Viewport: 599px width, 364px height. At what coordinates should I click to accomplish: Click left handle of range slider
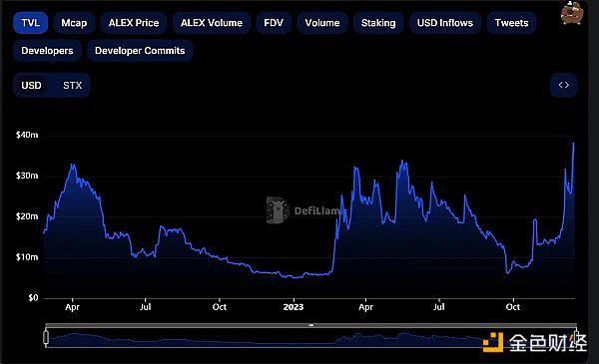46,338
